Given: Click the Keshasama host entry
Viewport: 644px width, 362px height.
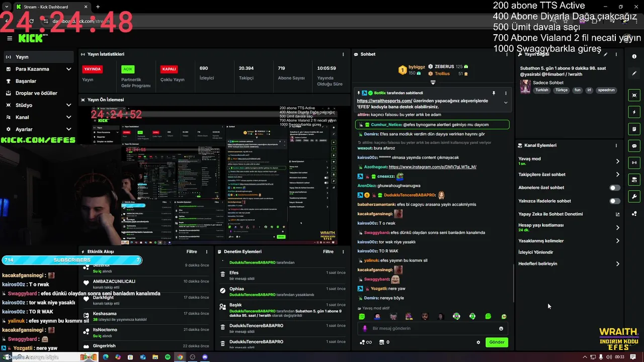Looking at the screenshot, I should click(x=105, y=313).
